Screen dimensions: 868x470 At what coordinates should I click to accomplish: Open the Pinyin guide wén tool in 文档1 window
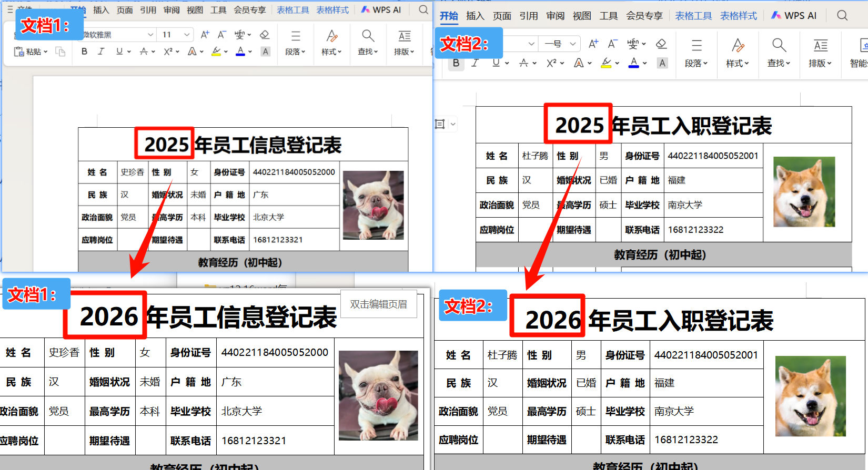pos(240,35)
